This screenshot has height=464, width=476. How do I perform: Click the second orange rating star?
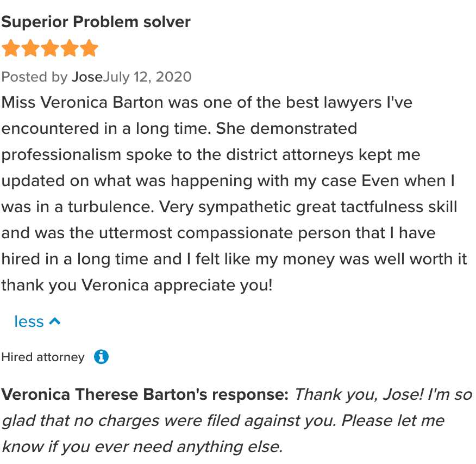[x=30, y=48]
